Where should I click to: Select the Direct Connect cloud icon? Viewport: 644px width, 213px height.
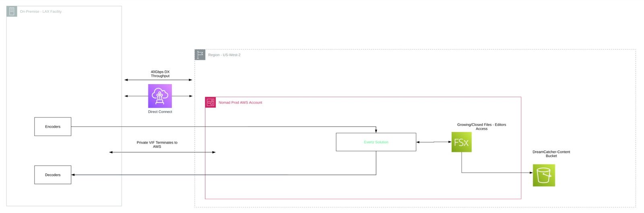(160, 96)
